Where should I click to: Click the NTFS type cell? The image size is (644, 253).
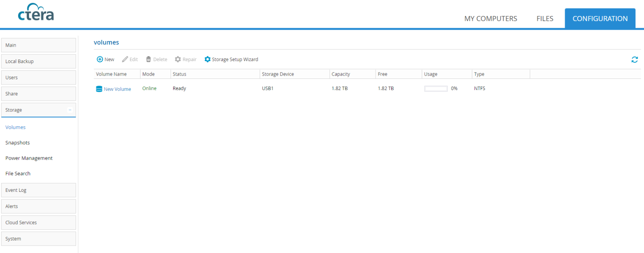tap(480, 88)
